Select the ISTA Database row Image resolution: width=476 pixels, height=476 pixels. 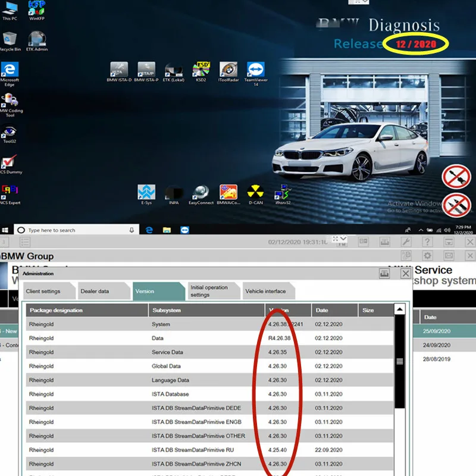(209, 394)
